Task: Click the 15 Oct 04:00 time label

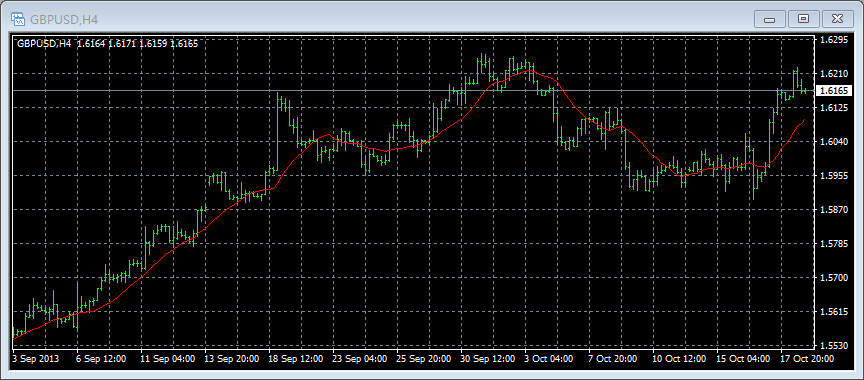Action: (x=743, y=359)
